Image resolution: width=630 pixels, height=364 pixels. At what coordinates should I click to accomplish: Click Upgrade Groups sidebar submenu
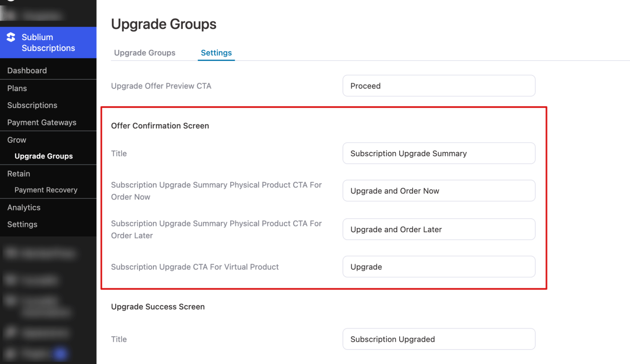[43, 156]
